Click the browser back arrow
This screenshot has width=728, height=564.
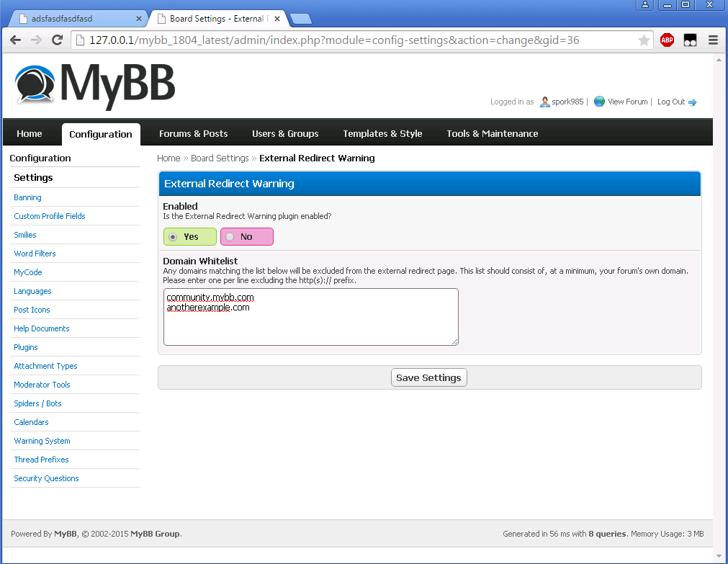(15, 40)
